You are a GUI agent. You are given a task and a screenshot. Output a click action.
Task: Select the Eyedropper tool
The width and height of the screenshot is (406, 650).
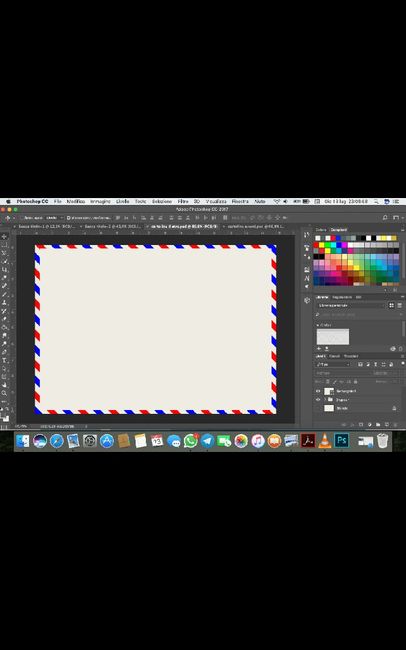click(4, 277)
